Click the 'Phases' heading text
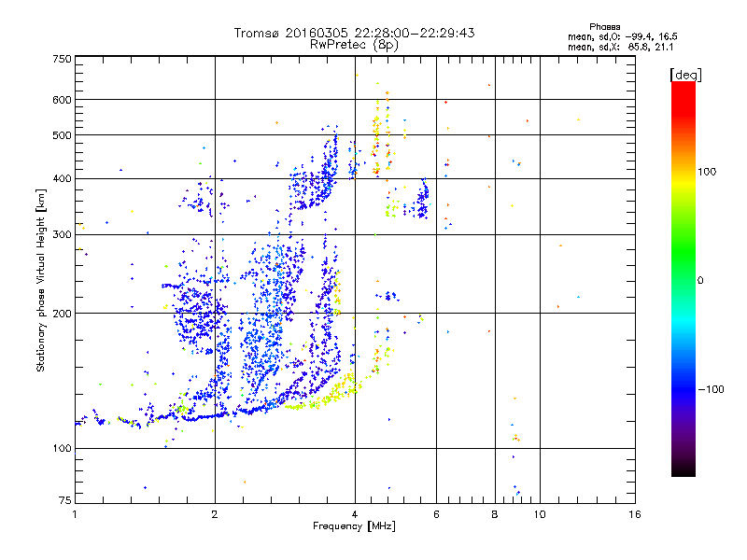 604,27
